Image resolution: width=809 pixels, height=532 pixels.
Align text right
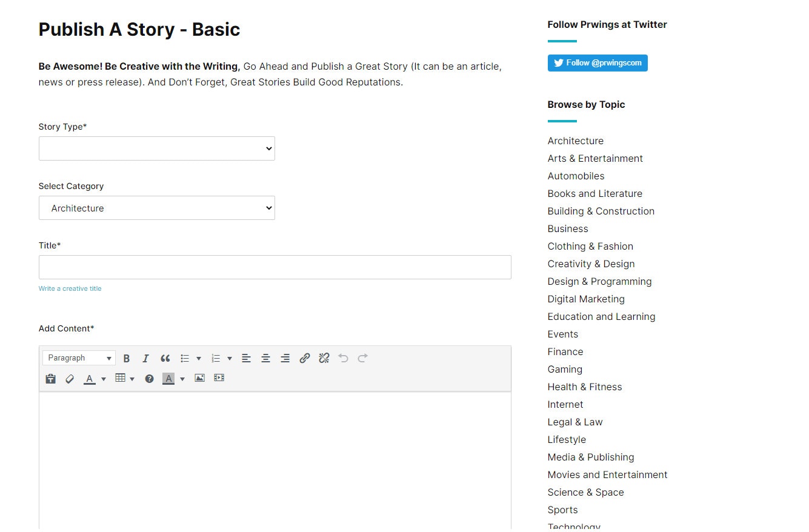(285, 358)
